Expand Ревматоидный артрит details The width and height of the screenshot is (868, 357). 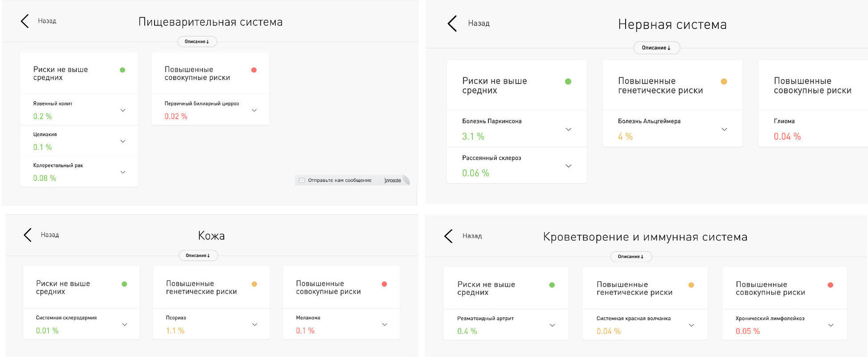coord(552,325)
